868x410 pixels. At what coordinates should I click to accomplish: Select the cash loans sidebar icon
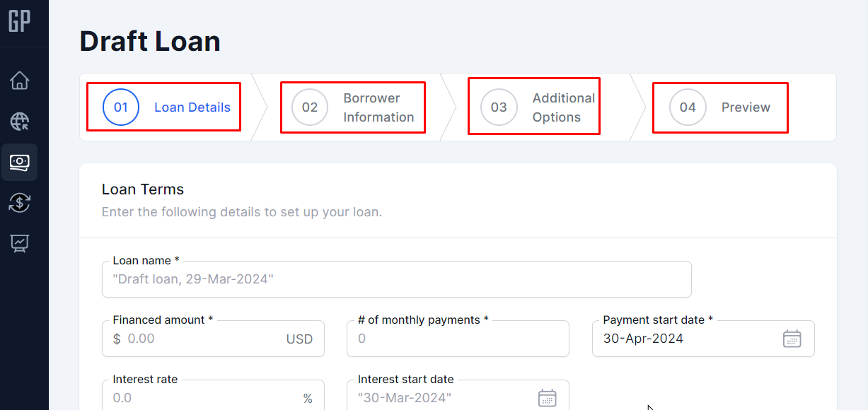19,163
